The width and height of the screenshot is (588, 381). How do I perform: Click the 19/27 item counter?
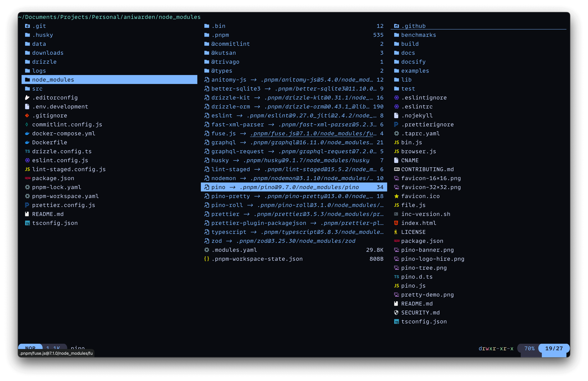554,348
